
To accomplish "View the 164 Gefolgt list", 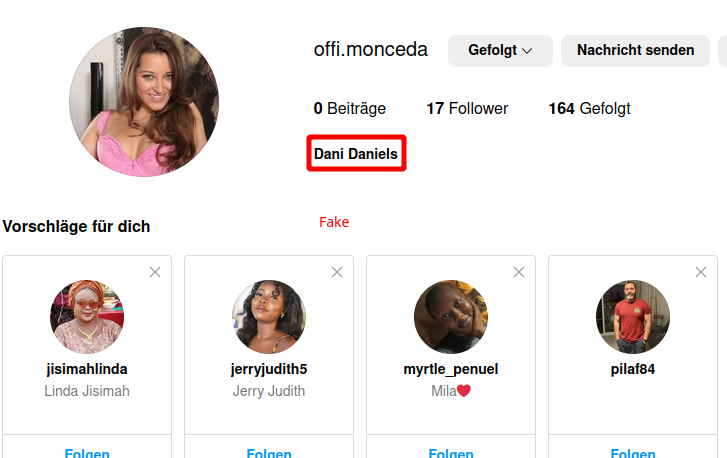I will [x=589, y=108].
